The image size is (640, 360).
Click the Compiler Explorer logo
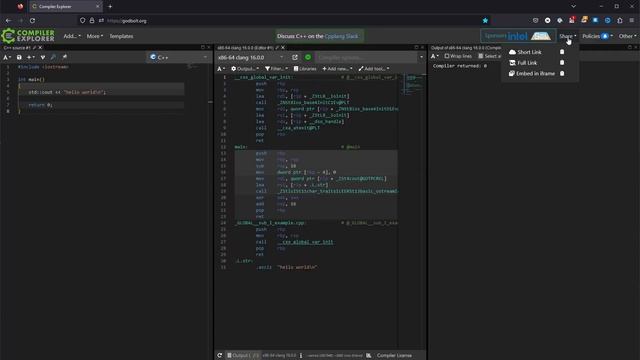point(28,36)
